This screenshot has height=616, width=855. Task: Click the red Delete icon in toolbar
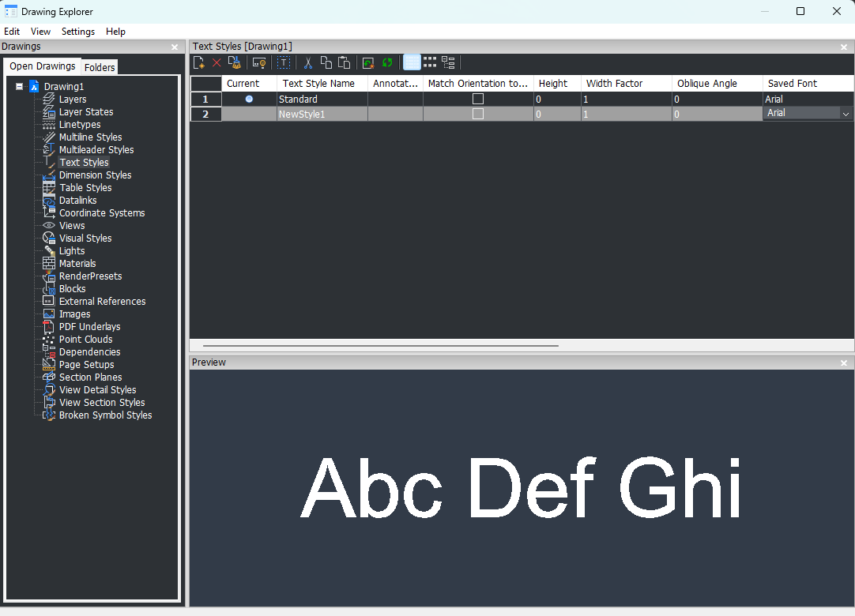(x=217, y=62)
